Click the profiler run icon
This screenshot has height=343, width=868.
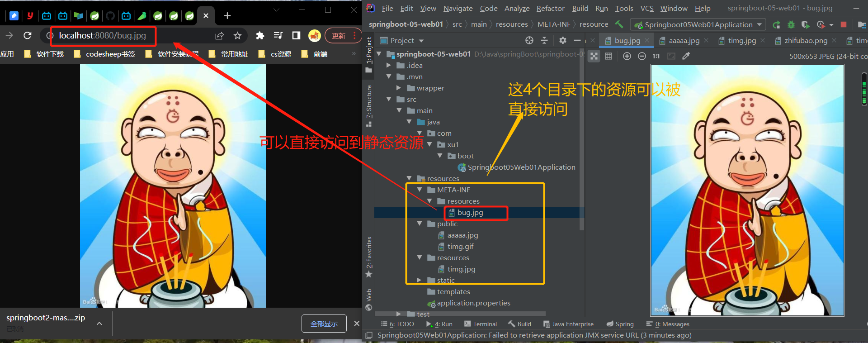tap(821, 24)
